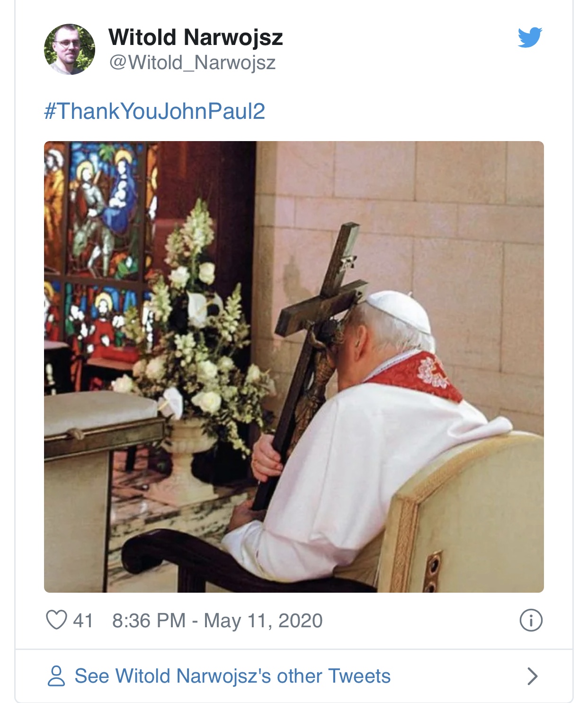Open the tweet's attached photo
588x703 pixels.
click(294, 366)
